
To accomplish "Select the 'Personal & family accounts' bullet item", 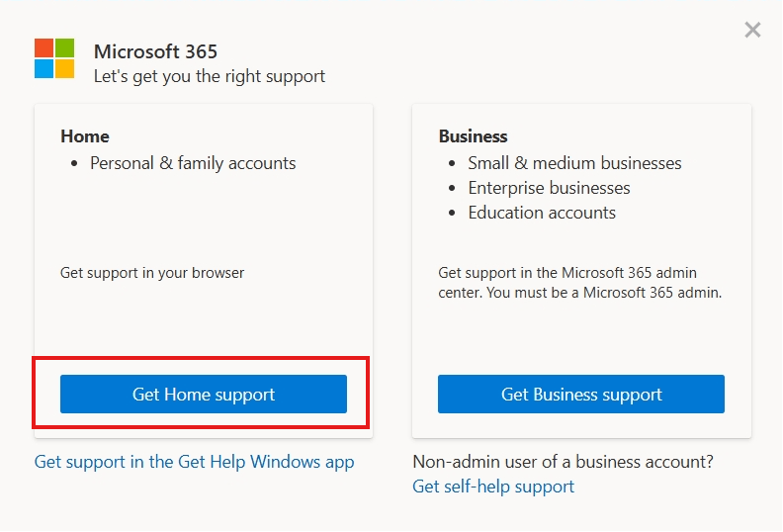I will pyautogui.click(x=193, y=163).
